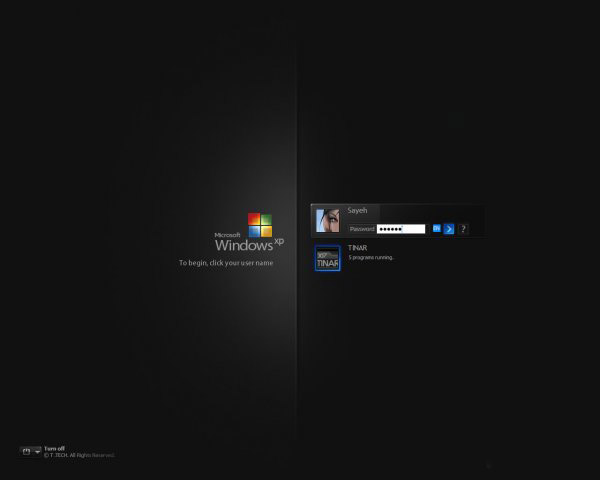The height and width of the screenshot is (480, 600).
Task: Click the power icon beside Turn off
Action: (x=26, y=452)
